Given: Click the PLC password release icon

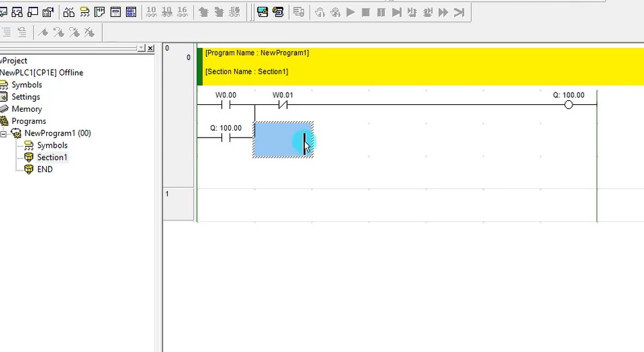Looking at the screenshot, I should (x=278, y=12).
